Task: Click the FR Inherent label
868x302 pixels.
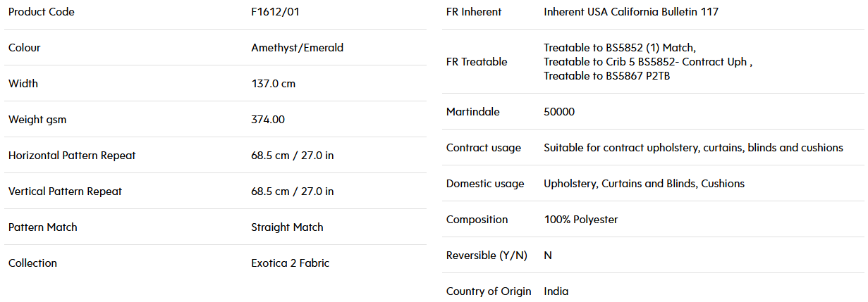Action: pos(474,12)
